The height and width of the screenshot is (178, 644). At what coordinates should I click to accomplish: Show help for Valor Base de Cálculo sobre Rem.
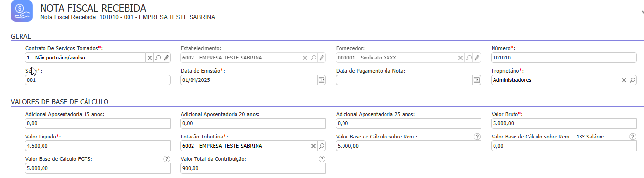pyautogui.click(x=477, y=137)
